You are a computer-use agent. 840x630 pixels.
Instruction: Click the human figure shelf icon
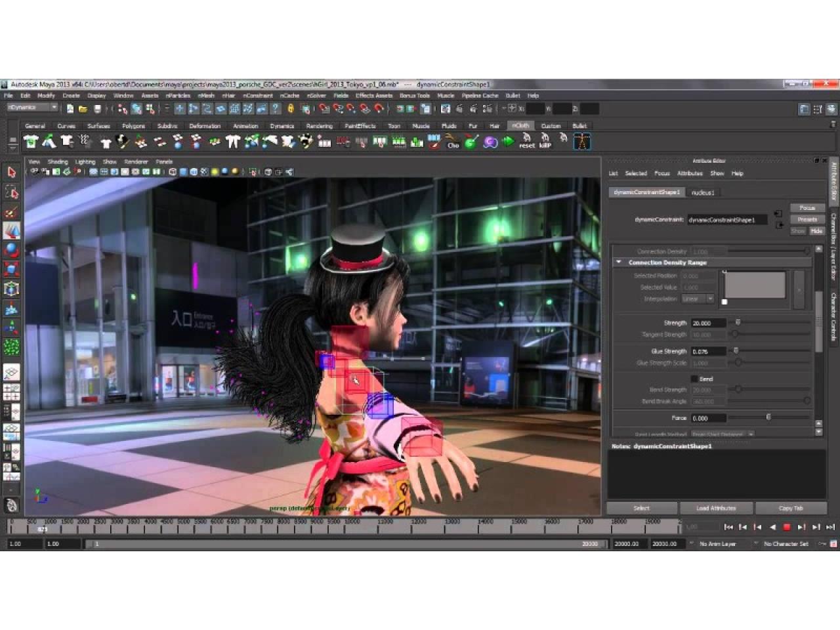coord(581,141)
